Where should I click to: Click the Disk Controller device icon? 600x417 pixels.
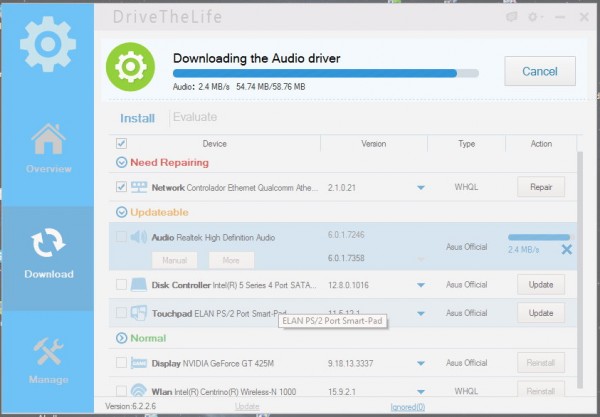[x=139, y=285]
